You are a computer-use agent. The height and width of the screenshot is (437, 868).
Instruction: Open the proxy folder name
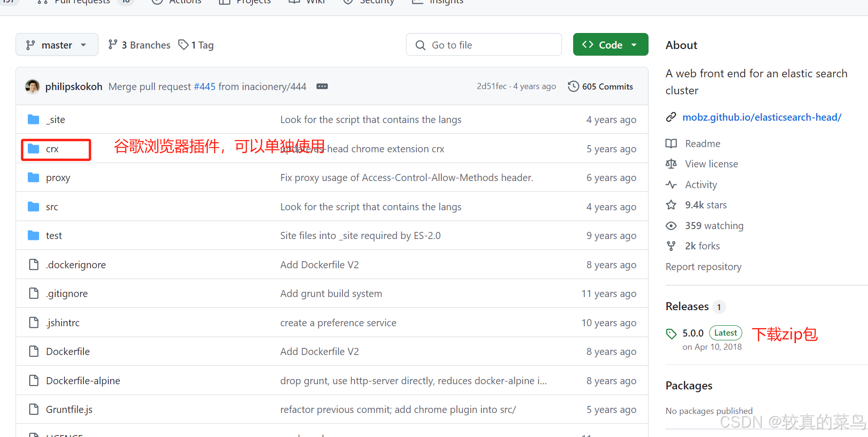58,178
